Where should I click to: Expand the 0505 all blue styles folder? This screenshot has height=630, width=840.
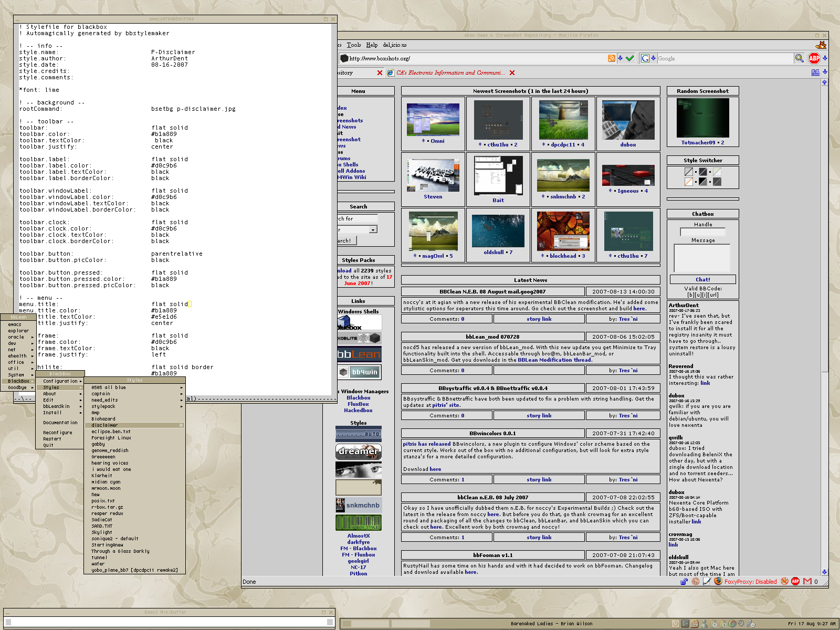pyautogui.click(x=134, y=387)
